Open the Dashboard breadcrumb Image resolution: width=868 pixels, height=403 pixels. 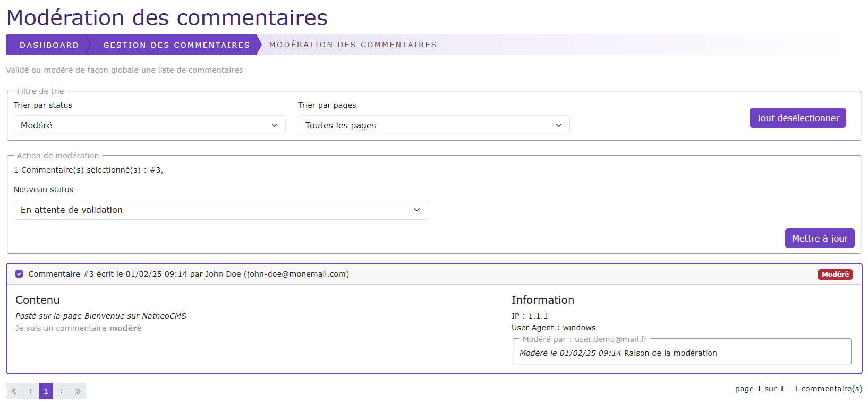(x=49, y=45)
